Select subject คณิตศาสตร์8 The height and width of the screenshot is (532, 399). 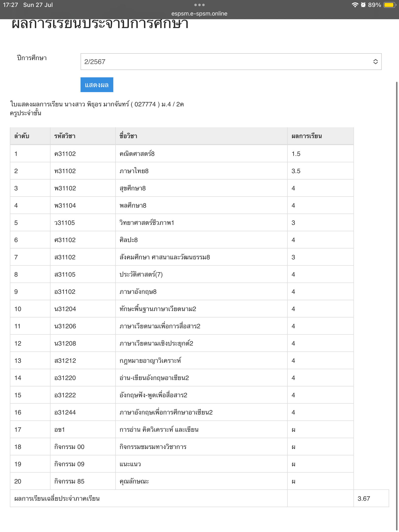(137, 154)
